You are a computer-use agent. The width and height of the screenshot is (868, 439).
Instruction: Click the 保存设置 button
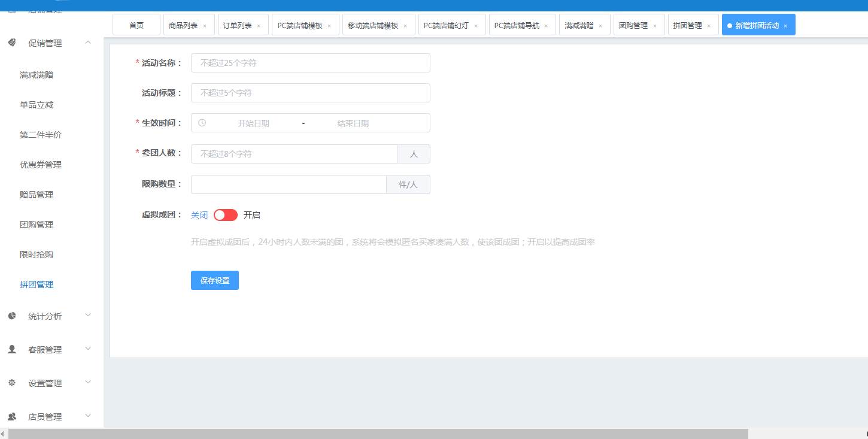click(215, 280)
